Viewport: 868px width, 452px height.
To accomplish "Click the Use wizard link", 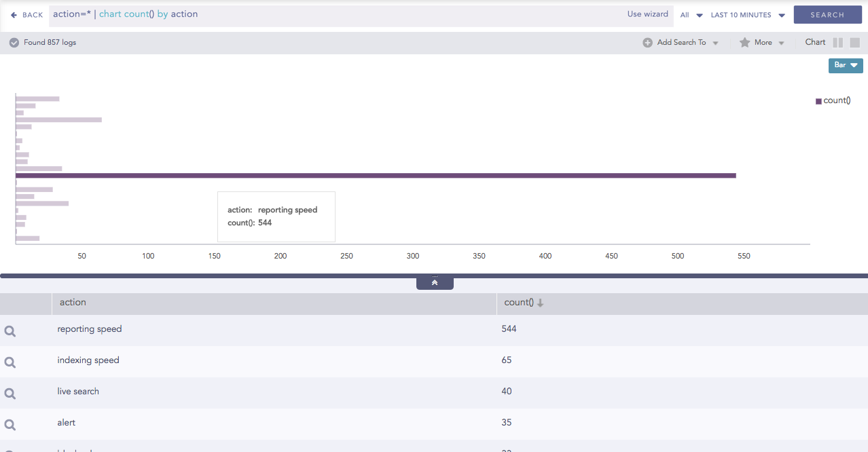I will [x=647, y=14].
